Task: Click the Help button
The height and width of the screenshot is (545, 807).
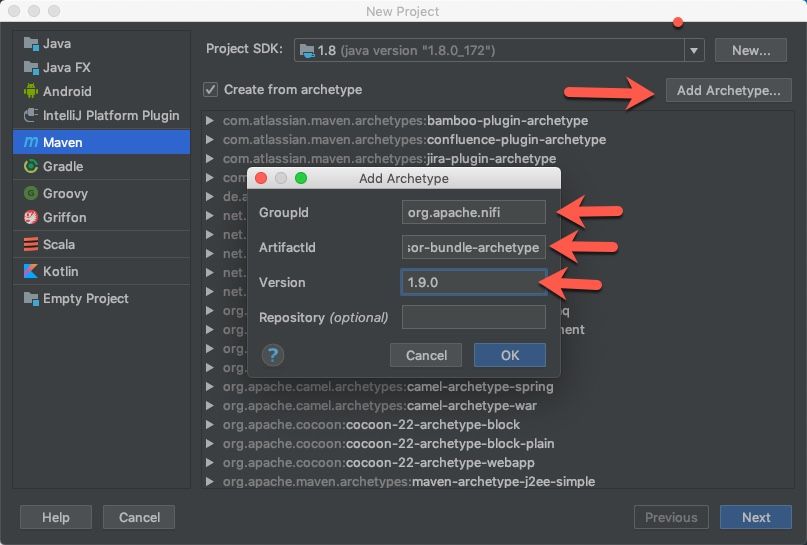Action: [x=56, y=517]
